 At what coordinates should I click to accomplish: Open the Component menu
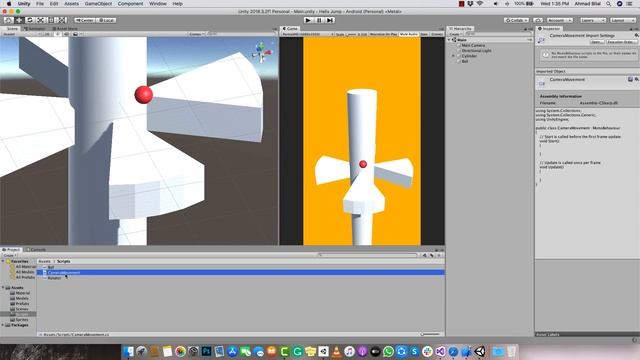(130, 4)
